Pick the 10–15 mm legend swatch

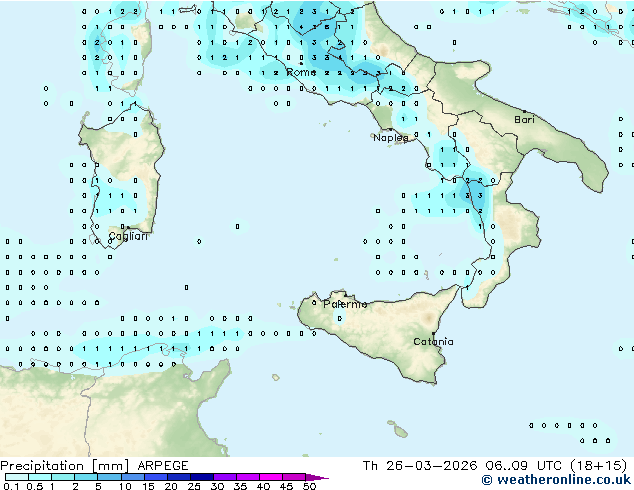[x=132, y=477]
